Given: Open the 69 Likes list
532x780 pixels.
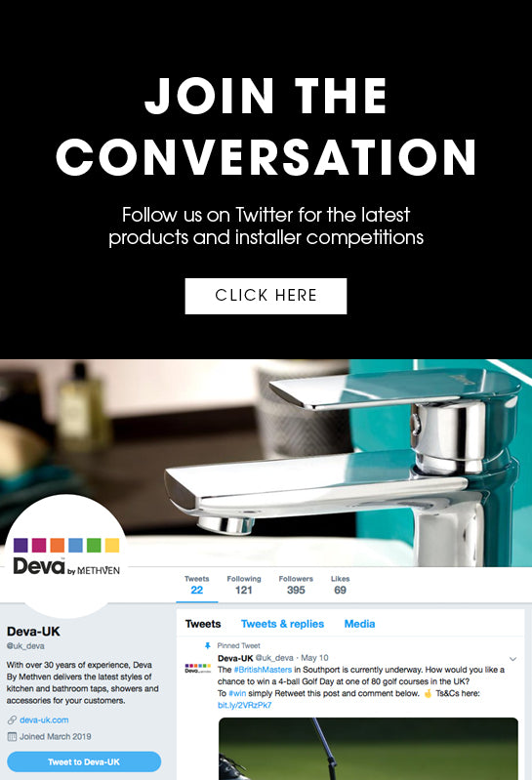Looking at the screenshot, I should [x=340, y=586].
